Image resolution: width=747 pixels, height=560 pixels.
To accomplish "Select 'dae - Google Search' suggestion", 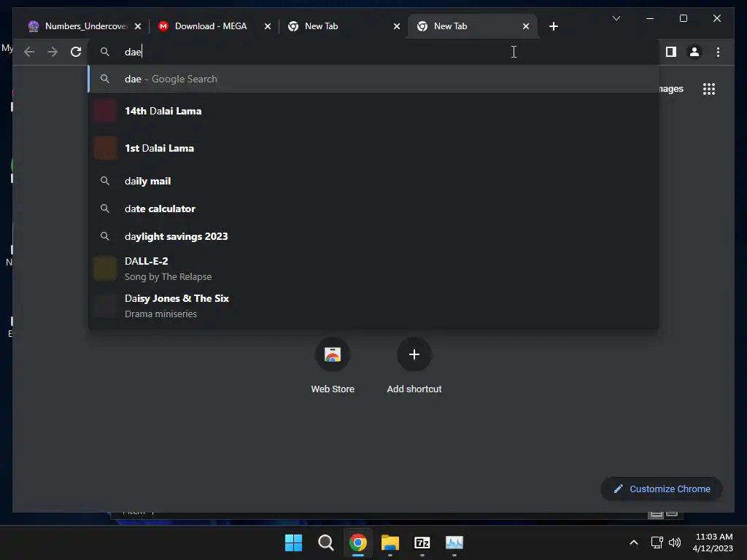I will [x=373, y=79].
